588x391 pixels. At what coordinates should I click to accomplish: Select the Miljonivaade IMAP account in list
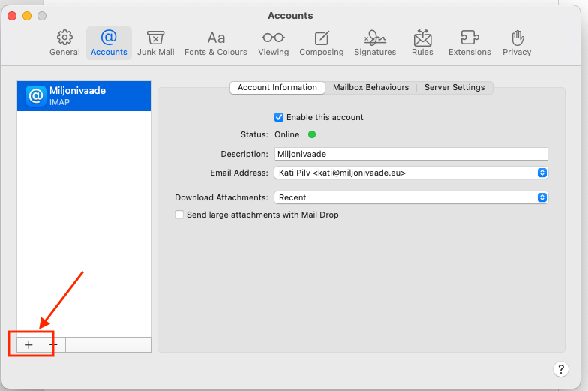tap(84, 95)
